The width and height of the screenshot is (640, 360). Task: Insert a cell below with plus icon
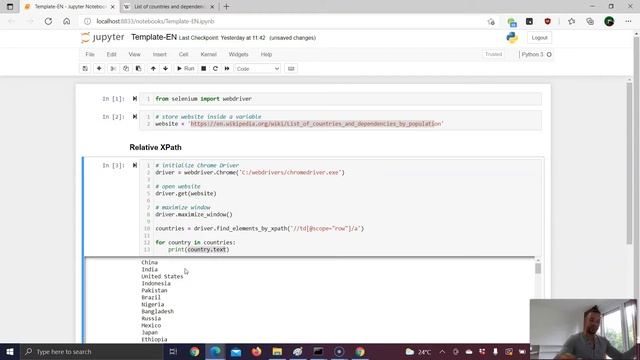[99, 69]
